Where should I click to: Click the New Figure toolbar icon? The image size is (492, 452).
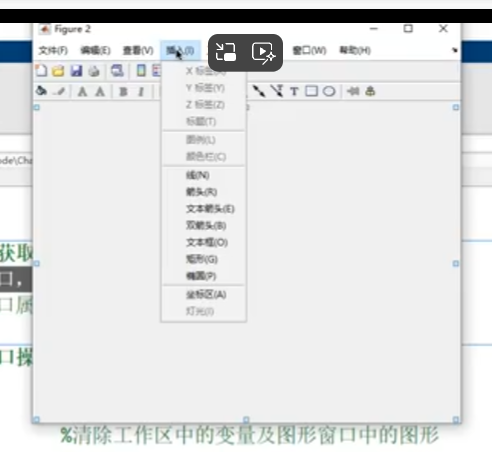(x=41, y=71)
